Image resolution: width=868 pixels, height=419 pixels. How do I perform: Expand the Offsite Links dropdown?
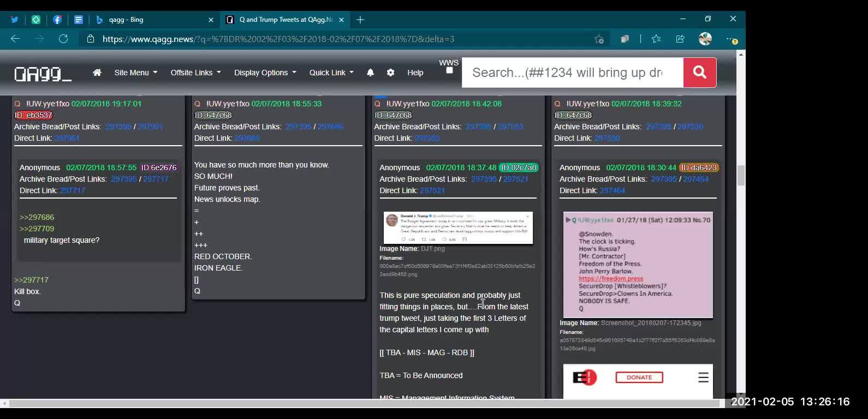pyautogui.click(x=195, y=73)
